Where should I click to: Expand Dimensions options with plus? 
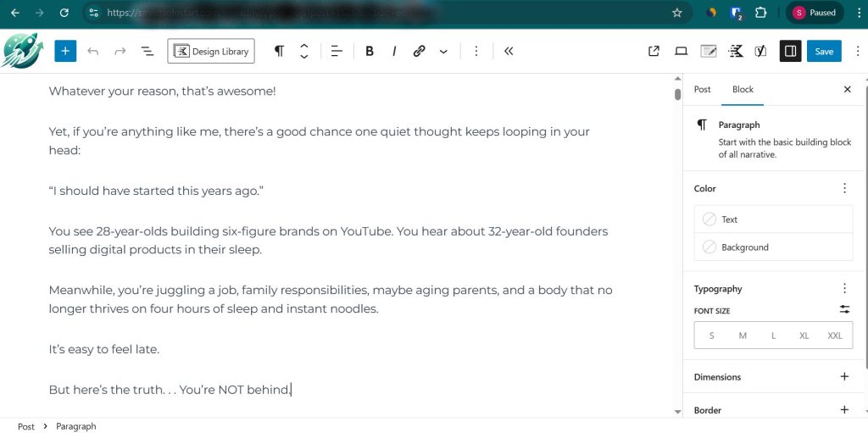(x=844, y=376)
